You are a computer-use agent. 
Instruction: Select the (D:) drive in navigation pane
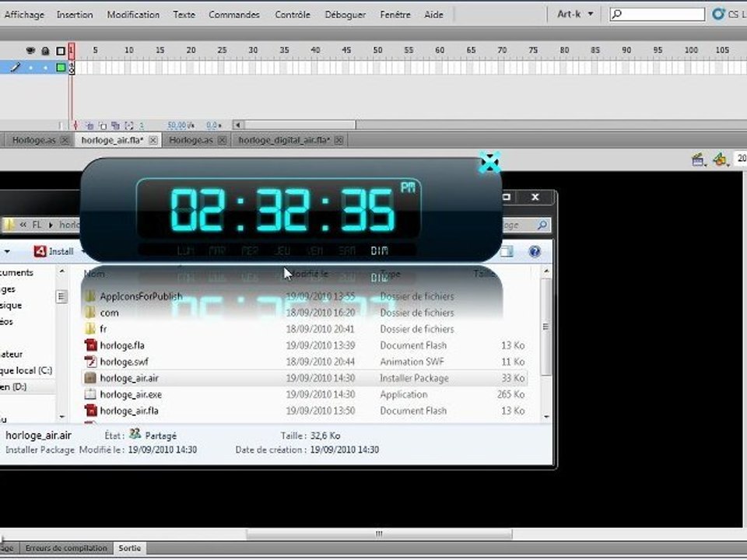(13, 387)
